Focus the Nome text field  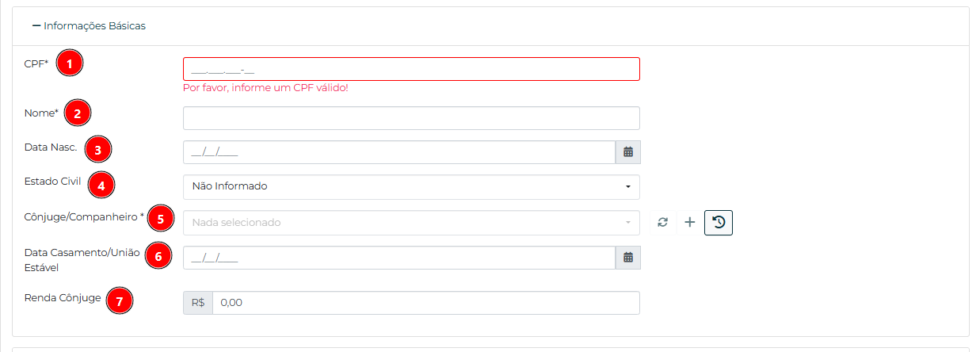tap(410, 118)
